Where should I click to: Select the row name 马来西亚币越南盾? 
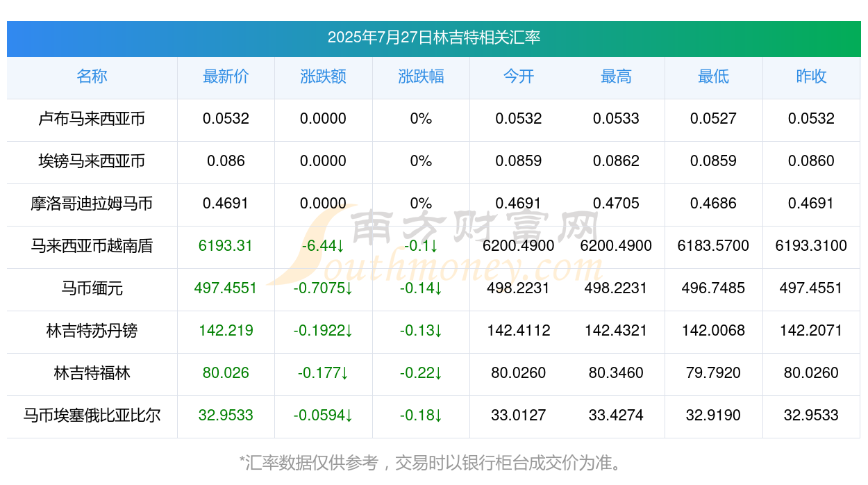92,246
